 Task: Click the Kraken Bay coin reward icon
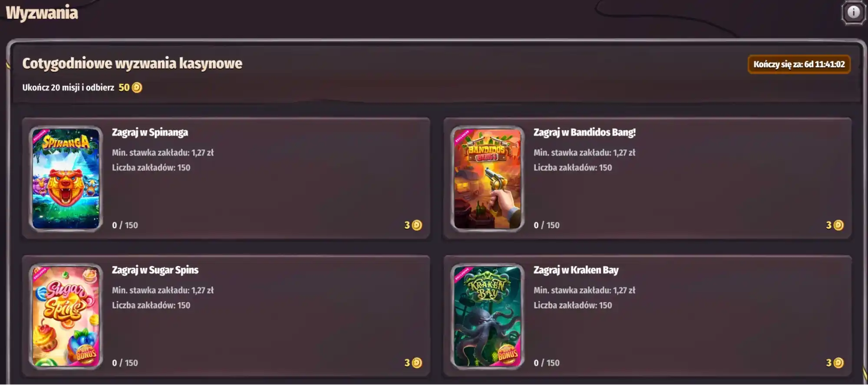(838, 363)
